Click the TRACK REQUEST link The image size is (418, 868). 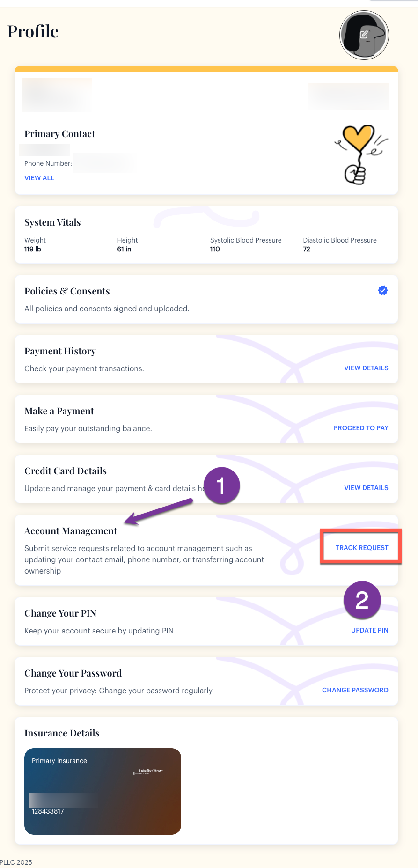(x=362, y=548)
